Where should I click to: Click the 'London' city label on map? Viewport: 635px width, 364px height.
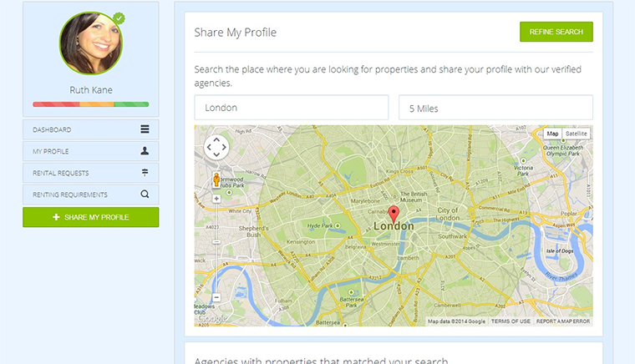point(394,226)
